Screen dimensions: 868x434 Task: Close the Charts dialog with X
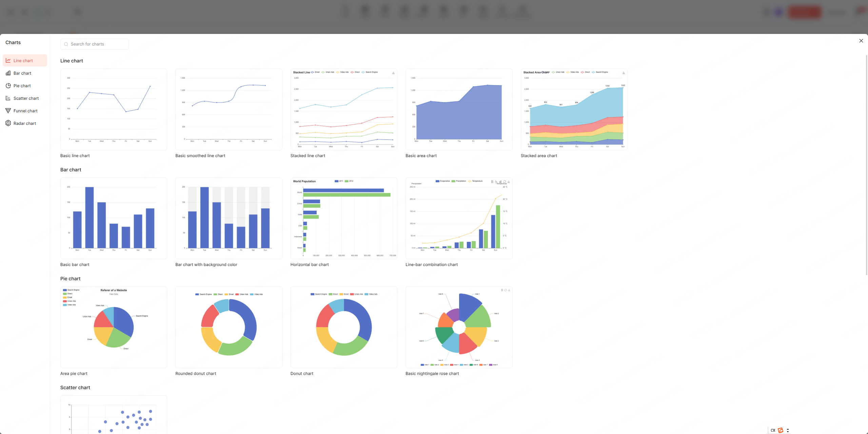(861, 41)
